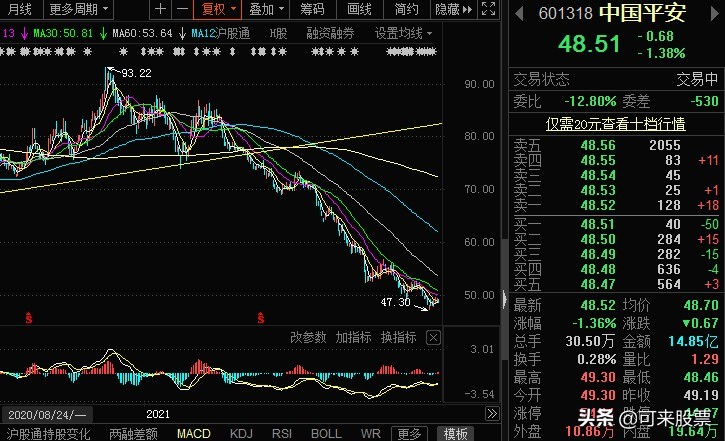Click 最低 value 48.46
Viewport: 725px width, 441px height.
tap(701, 377)
